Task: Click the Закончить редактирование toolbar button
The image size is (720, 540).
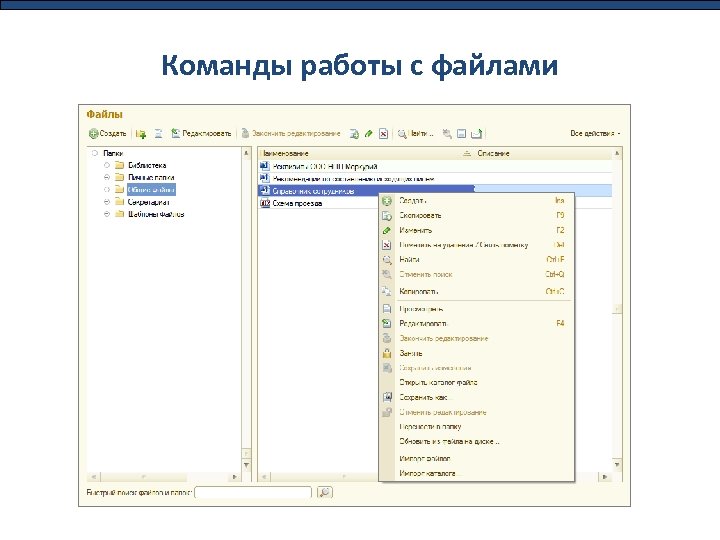Action: 291,134
